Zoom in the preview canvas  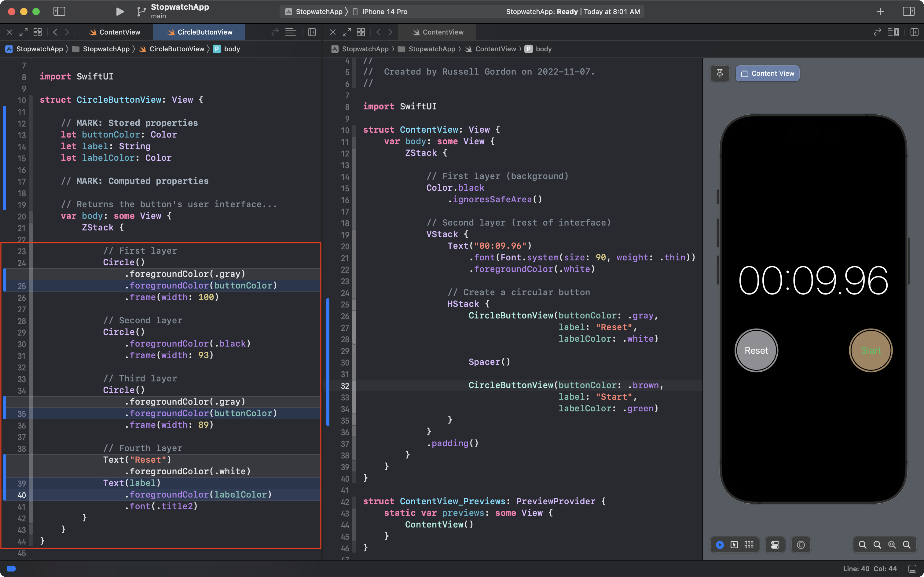pyautogui.click(x=907, y=545)
